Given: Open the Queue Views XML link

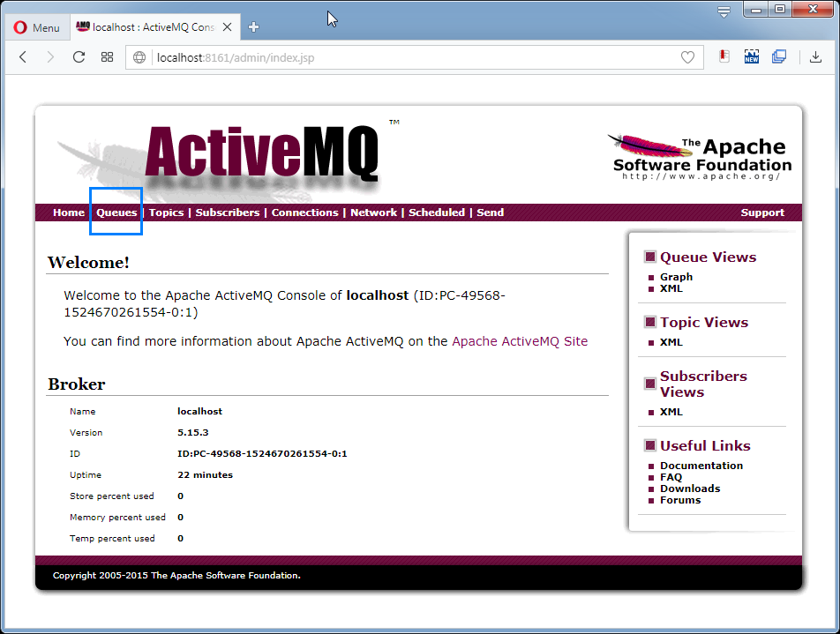Looking at the screenshot, I should (671, 288).
